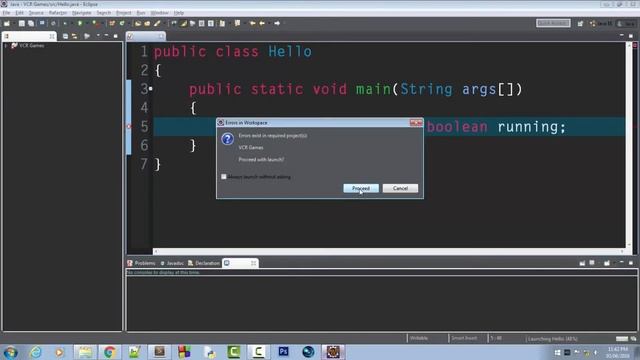
Task: Open the Project menu
Action: 124,13
